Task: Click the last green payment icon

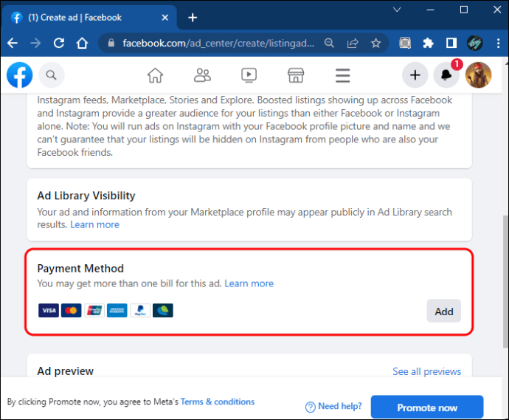Action: pos(163,311)
